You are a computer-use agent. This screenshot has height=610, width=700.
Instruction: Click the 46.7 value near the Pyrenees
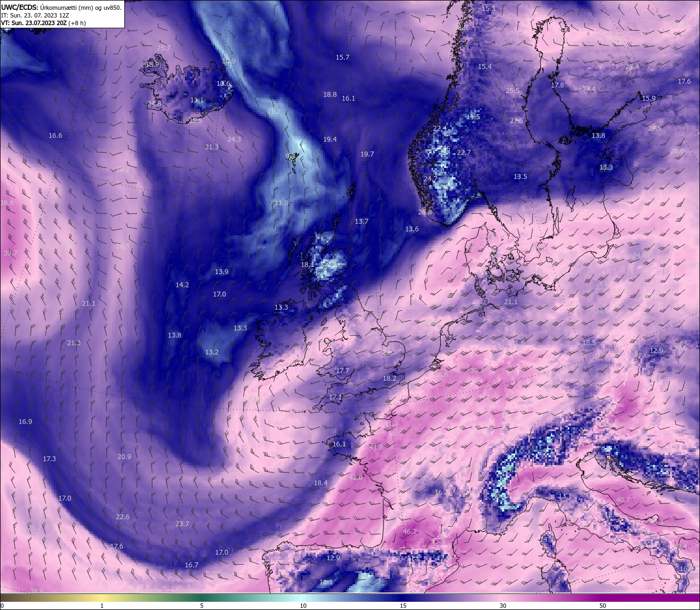coord(410,532)
